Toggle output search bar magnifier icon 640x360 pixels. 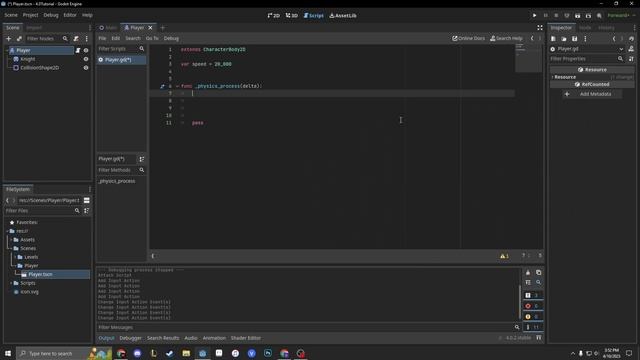click(538, 282)
